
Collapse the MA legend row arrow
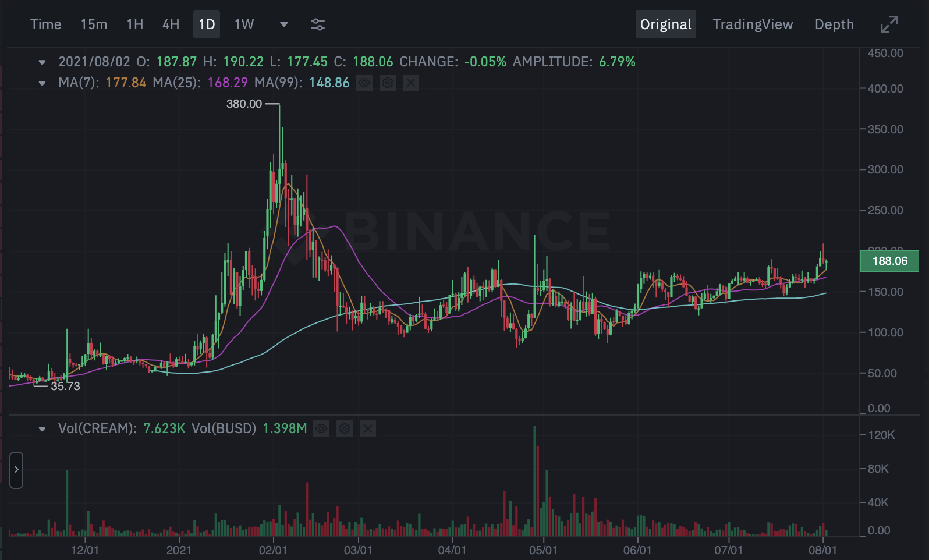point(42,83)
